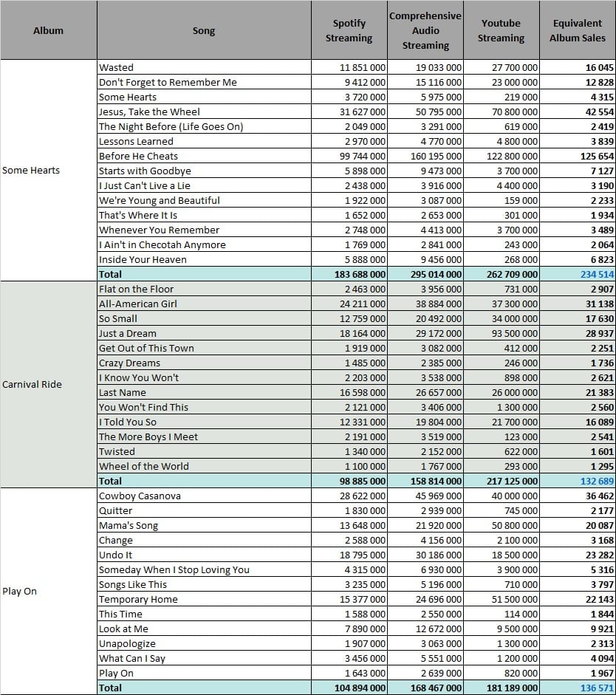Screen dimensions: 616x695
Task: Click I Just Can't Live a Lie
Action: [x=204, y=185]
